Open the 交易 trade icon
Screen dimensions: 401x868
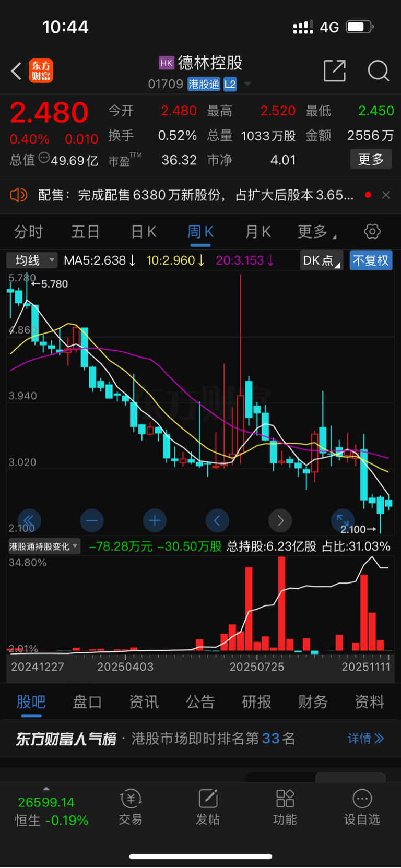point(131,807)
